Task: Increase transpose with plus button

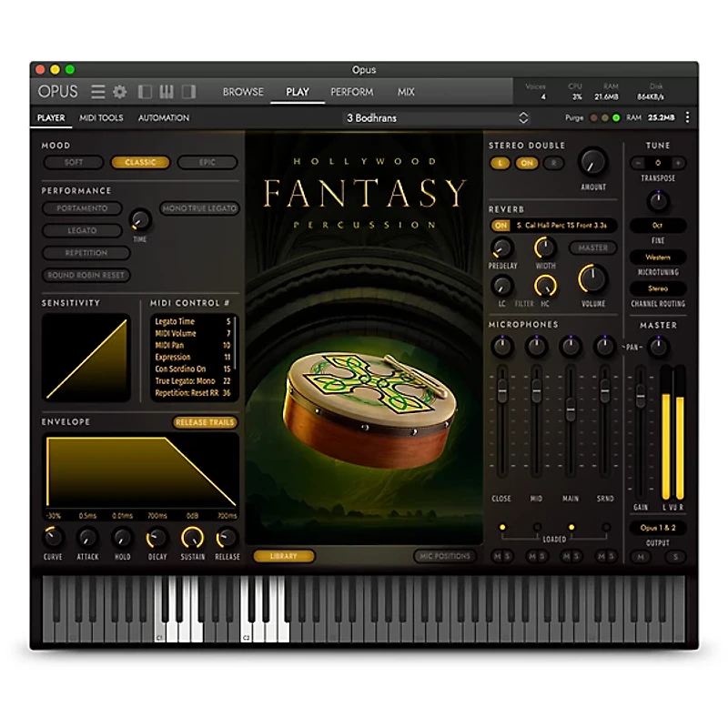Action: pyautogui.click(x=678, y=163)
